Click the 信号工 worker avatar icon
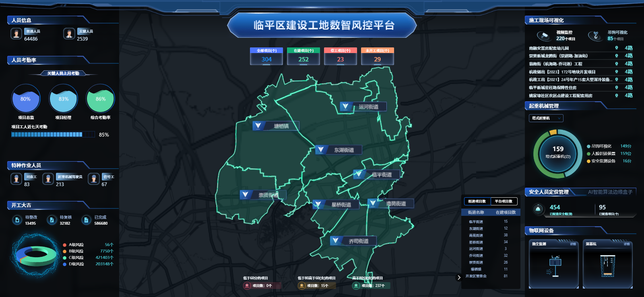 pyautogui.click(x=94, y=179)
